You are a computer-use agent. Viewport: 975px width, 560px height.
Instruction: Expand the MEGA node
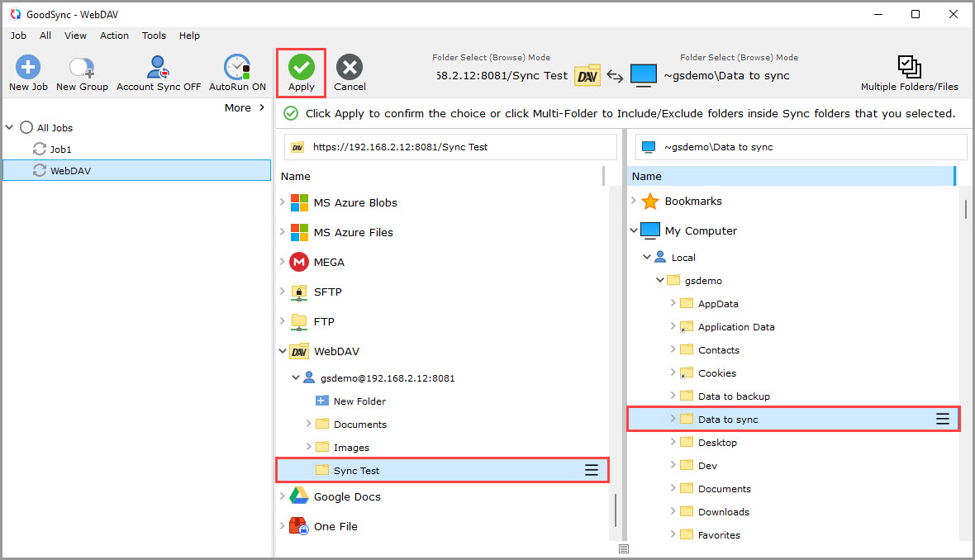pyautogui.click(x=283, y=262)
